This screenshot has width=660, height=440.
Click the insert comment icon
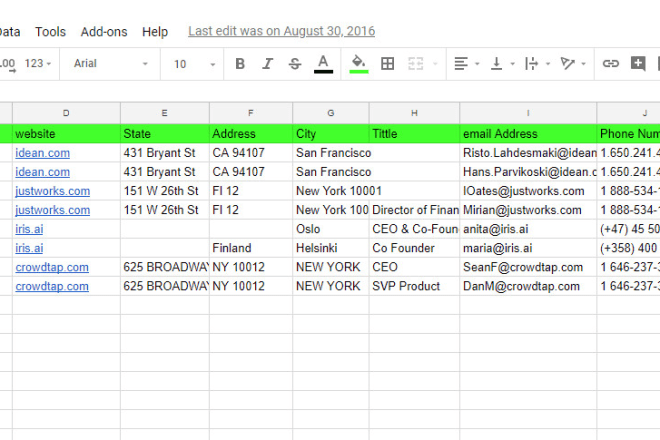(x=638, y=64)
